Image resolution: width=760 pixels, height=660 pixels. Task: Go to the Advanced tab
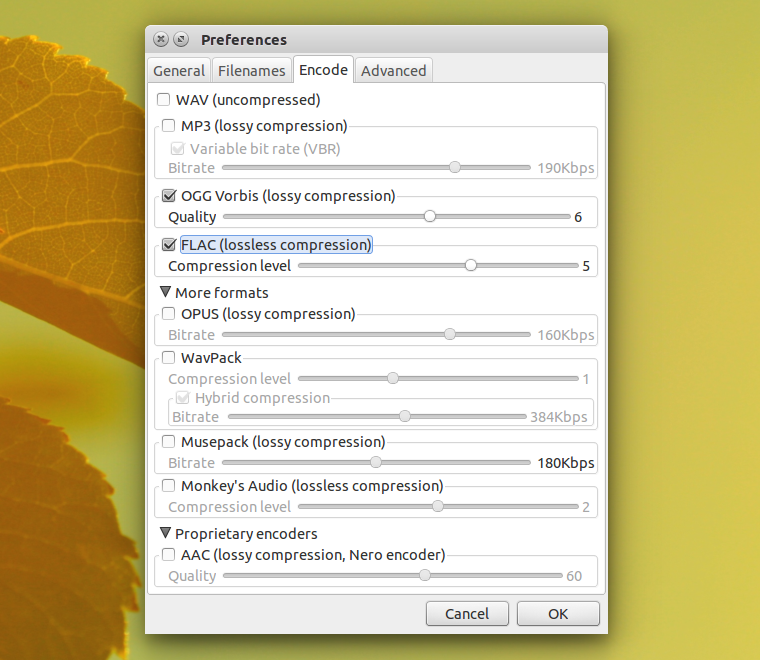click(394, 71)
